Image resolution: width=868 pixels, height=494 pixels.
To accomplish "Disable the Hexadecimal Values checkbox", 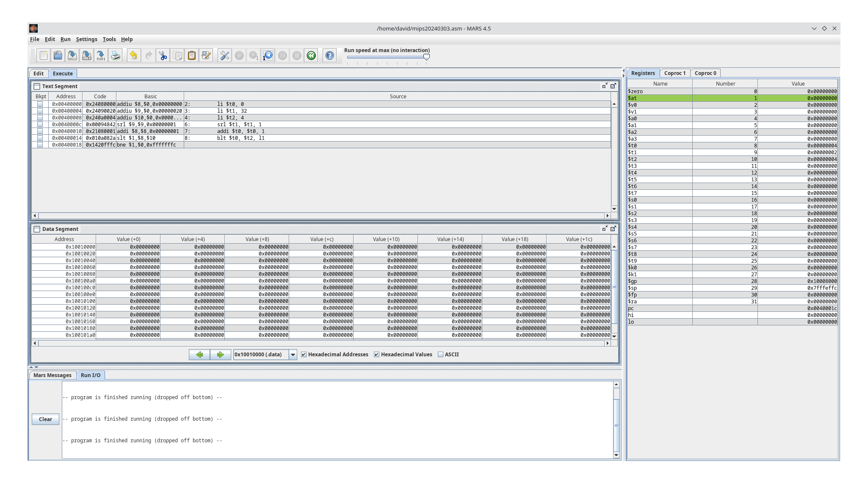I will tap(377, 354).
